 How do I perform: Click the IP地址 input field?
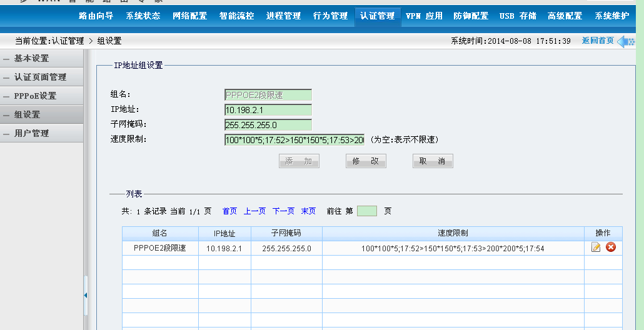click(268, 110)
